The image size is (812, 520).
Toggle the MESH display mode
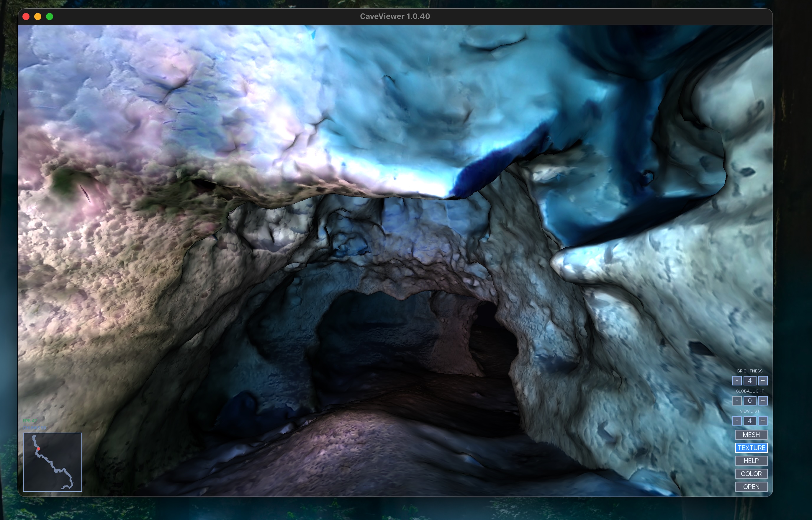(751, 435)
